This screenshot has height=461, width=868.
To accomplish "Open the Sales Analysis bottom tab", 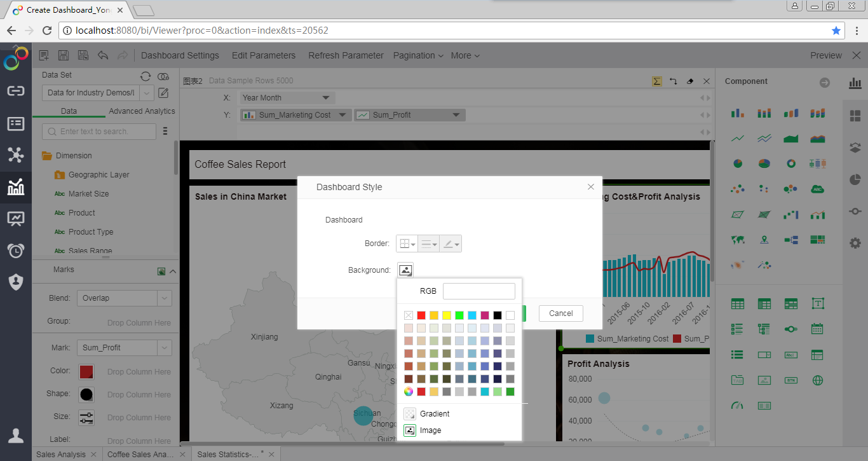I will click(x=61, y=454).
